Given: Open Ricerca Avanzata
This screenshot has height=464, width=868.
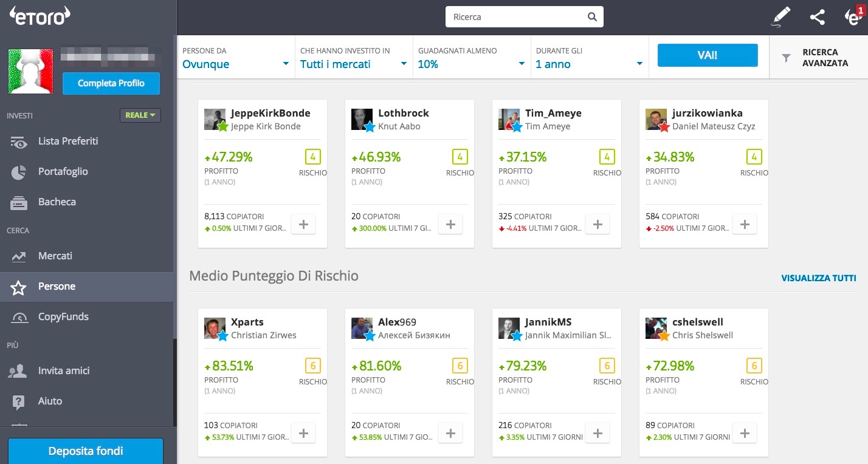Looking at the screenshot, I should coord(819,58).
